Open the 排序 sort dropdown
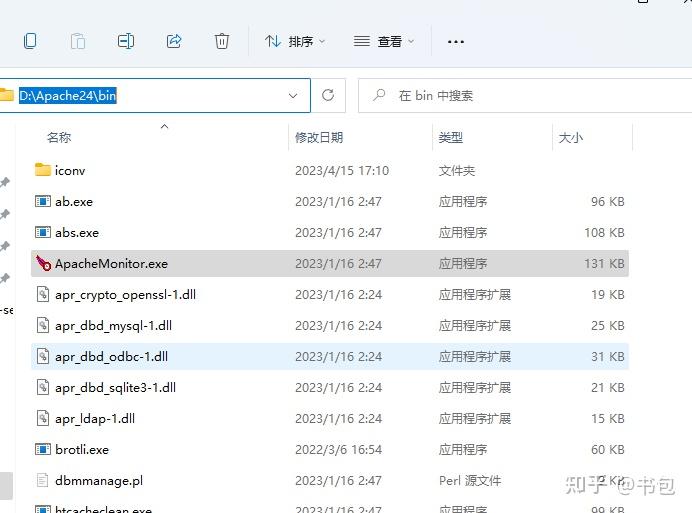Viewport: 692px width, 513px height. 295,41
